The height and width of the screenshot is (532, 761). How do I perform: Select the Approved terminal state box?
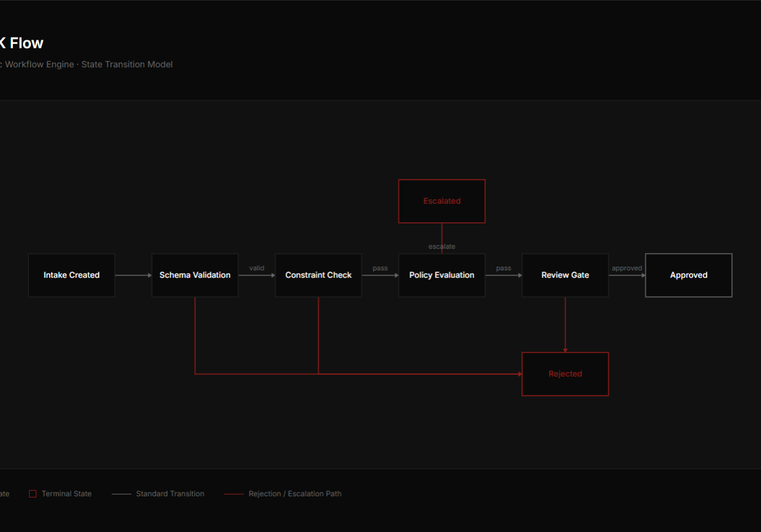pyautogui.click(x=689, y=275)
